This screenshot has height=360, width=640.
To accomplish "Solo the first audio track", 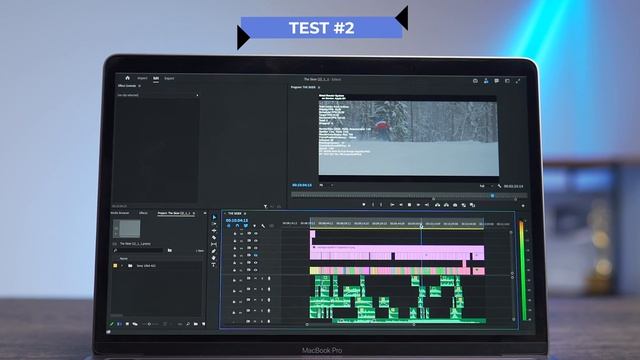I will (x=262, y=278).
